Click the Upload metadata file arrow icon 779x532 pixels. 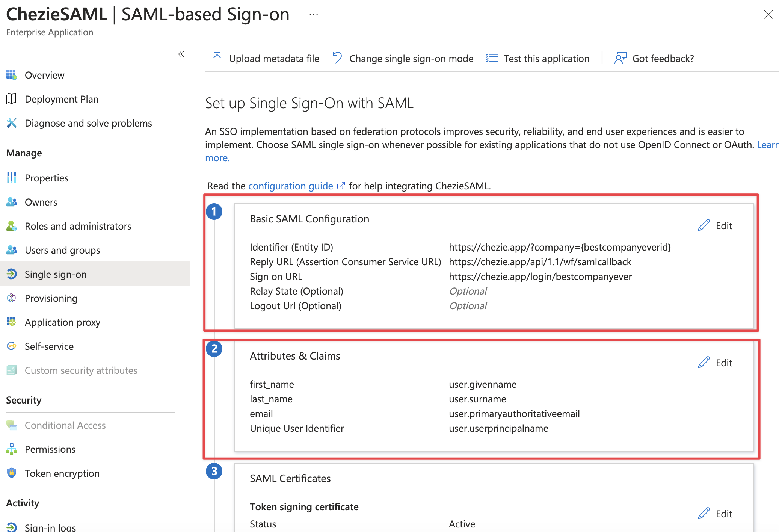(217, 58)
